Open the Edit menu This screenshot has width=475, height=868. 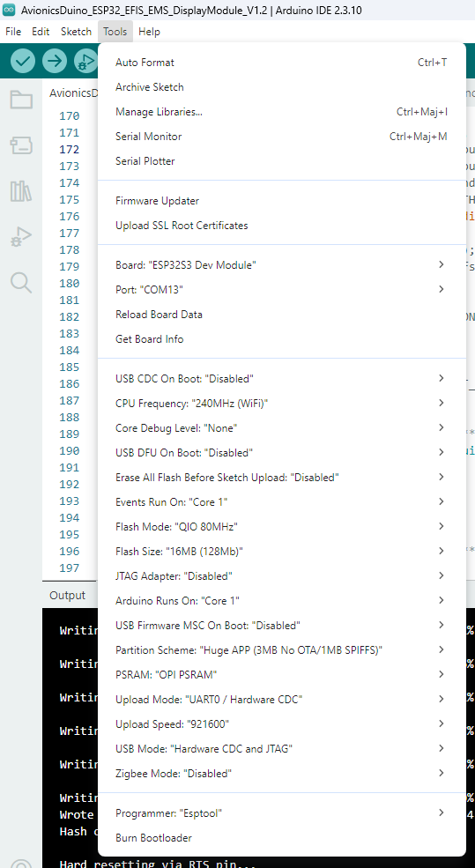click(41, 32)
